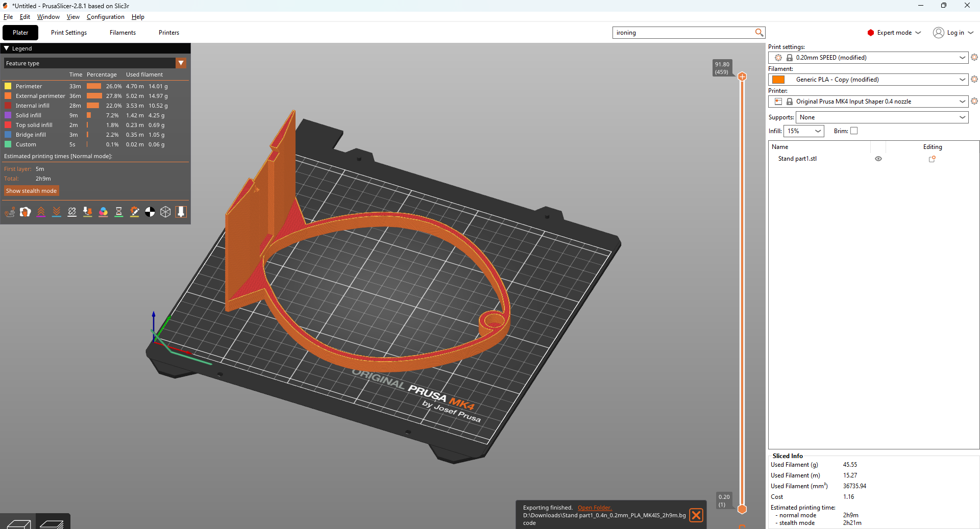This screenshot has width=980, height=529.
Task: Click the orange filament color swatch
Action: [x=778, y=80]
